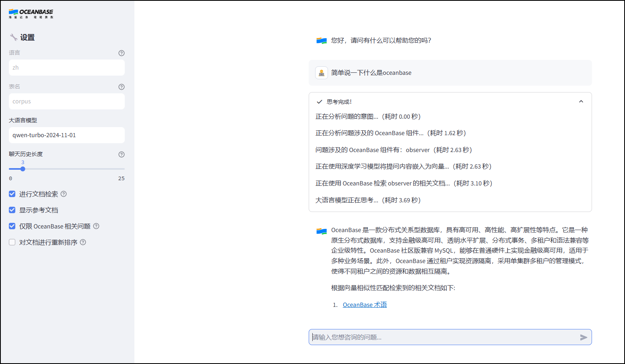Image resolution: width=625 pixels, height=364 pixels.
Task: Show help for 对文档进行重新排序
Action: pos(83,242)
